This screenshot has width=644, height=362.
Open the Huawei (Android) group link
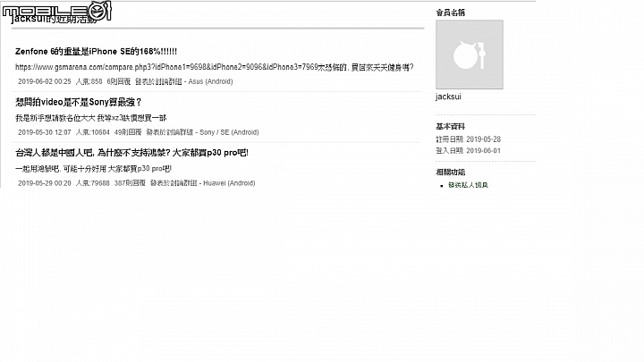(x=229, y=183)
